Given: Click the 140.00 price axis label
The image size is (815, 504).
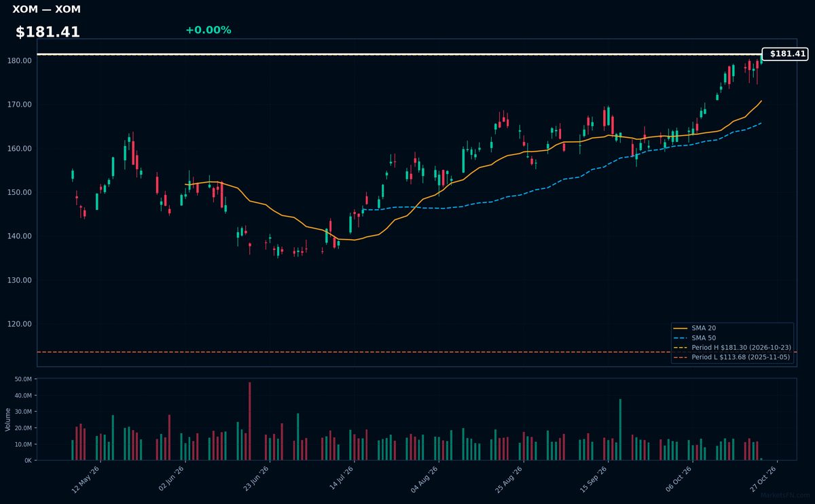Looking at the screenshot, I should click(x=20, y=236).
